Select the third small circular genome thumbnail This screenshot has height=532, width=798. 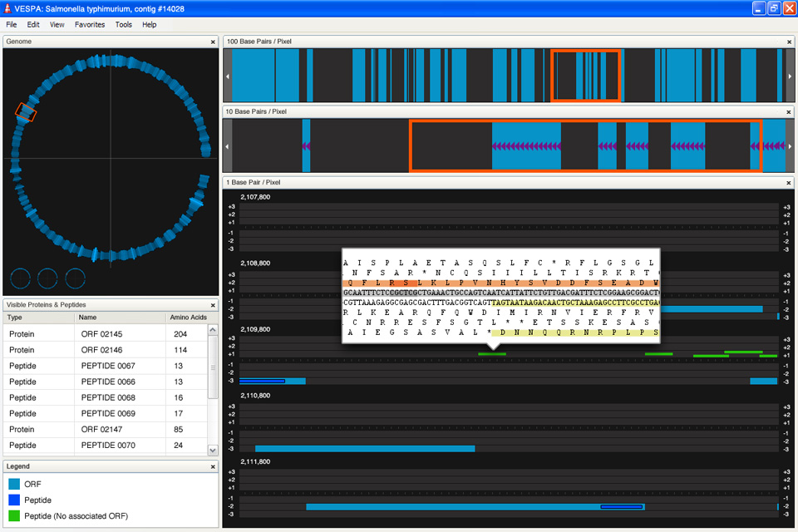click(76, 278)
